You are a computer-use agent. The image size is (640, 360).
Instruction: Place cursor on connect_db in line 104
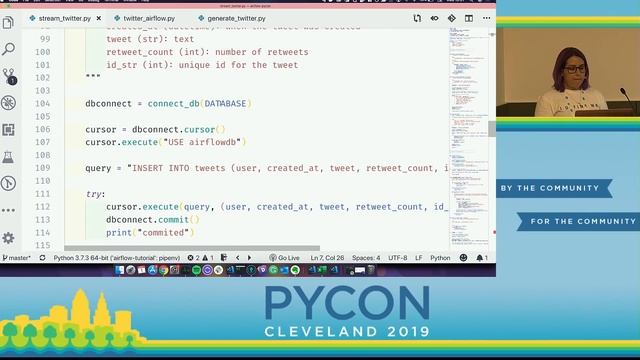173,104
